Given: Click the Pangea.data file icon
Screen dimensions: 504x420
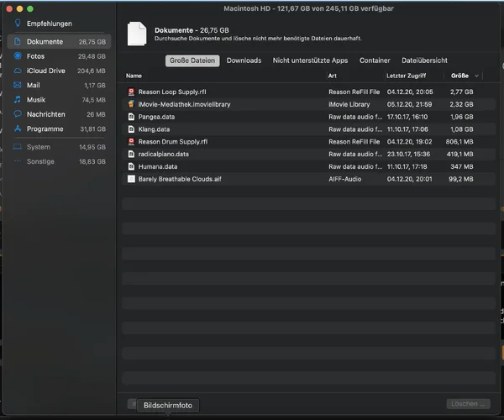Looking at the screenshot, I should (131, 117).
